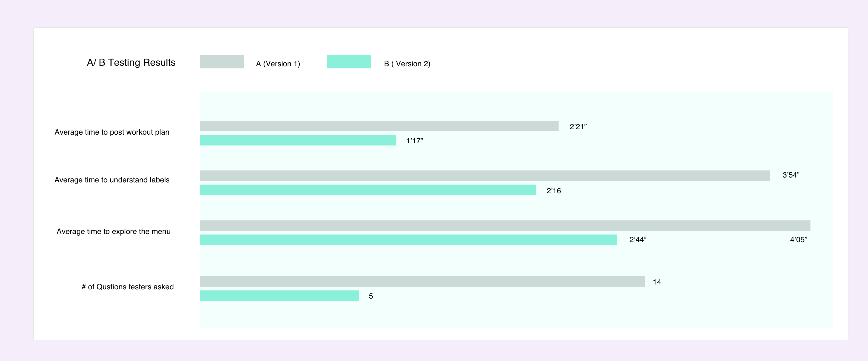Click the "A (Version 1)" legend label

click(x=278, y=64)
